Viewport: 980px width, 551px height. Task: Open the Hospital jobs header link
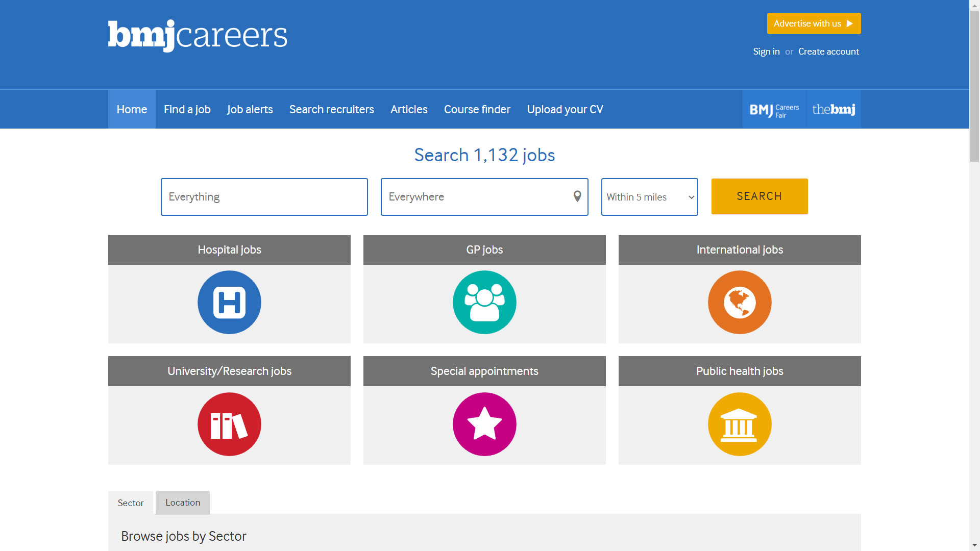click(229, 250)
